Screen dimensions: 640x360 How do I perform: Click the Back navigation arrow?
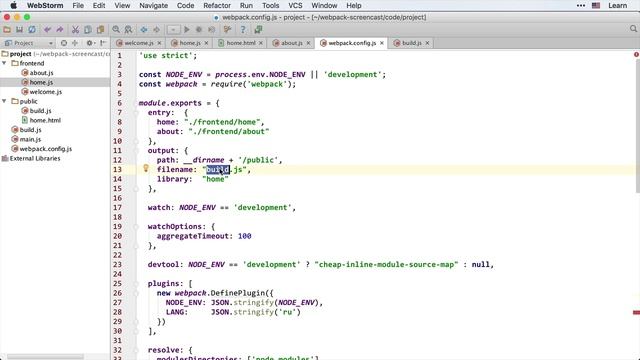pos(144,29)
